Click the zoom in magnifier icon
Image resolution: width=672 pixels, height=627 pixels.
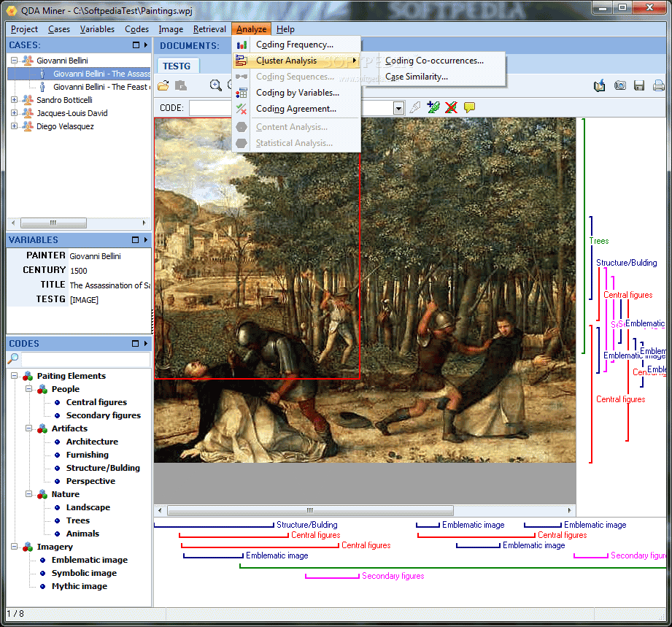215,85
